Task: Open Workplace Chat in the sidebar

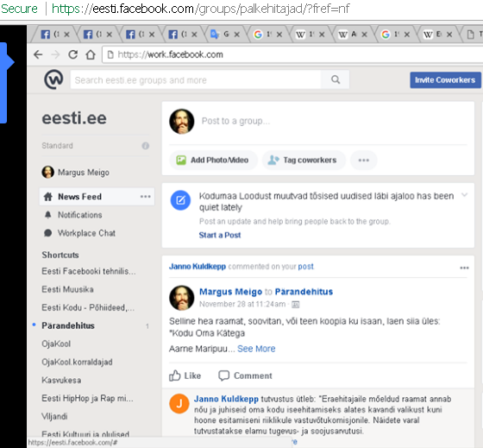Action: (86, 233)
